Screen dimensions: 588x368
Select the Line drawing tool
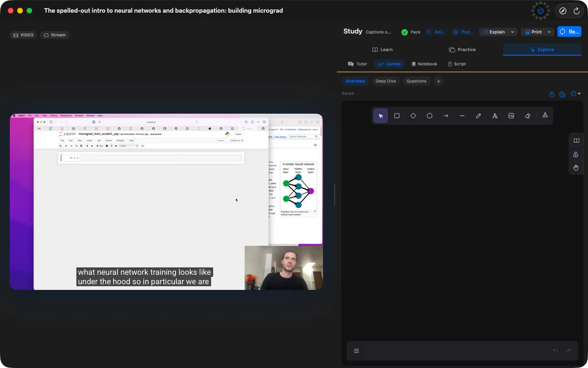pos(462,116)
